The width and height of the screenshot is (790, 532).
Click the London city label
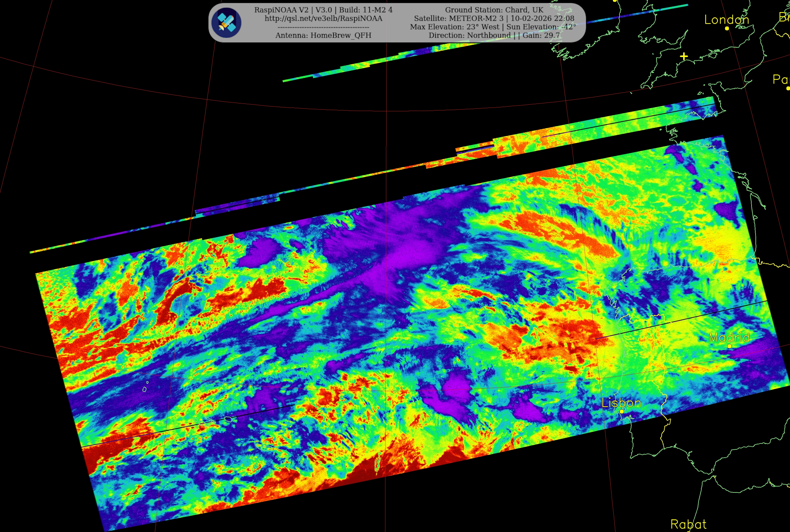point(726,20)
